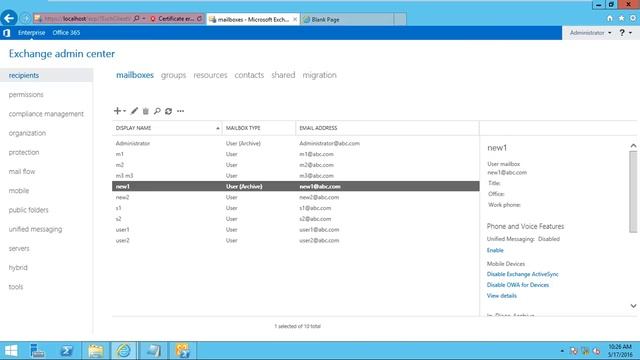Switch to the resources tab

pos(210,75)
